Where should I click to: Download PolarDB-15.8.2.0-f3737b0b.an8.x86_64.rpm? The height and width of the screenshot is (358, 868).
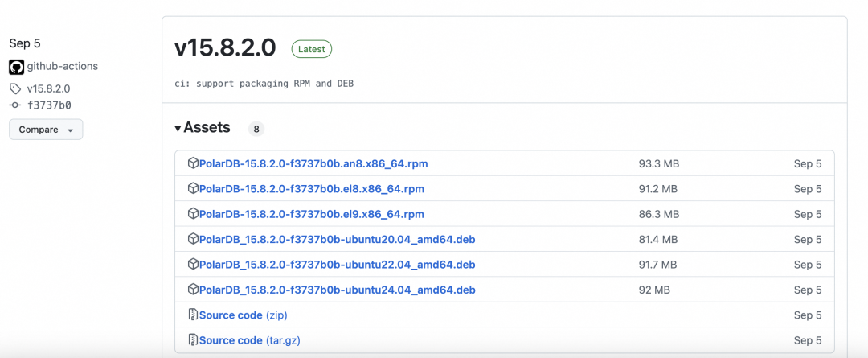[313, 164]
